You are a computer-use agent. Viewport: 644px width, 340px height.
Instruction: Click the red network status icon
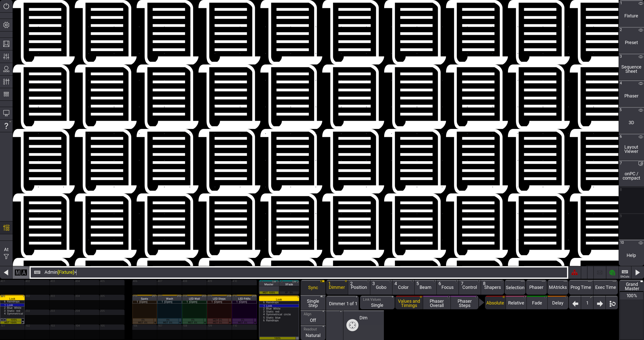574,273
